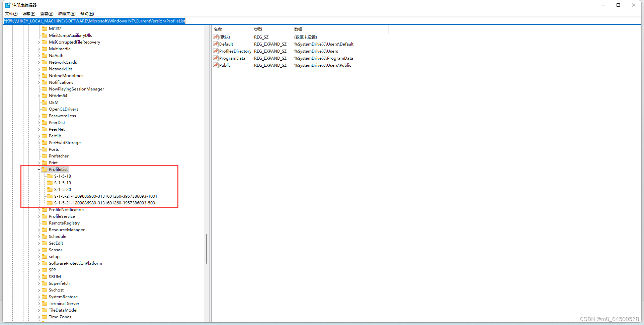Collapse the ProfileList tree node
Image resolution: width=644 pixels, height=325 pixels.
pos(39,169)
